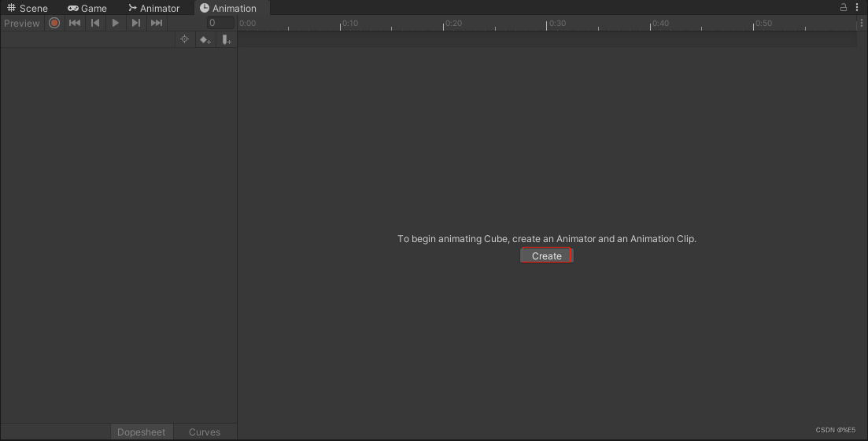Switch to Curves view
Viewport: 868px width, 441px height.
[205, 432]
